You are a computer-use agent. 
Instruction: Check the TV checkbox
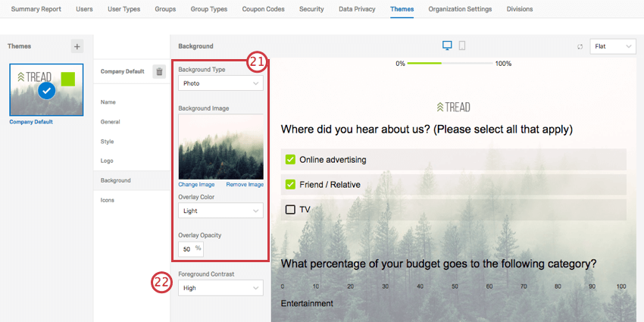[290, 209]
